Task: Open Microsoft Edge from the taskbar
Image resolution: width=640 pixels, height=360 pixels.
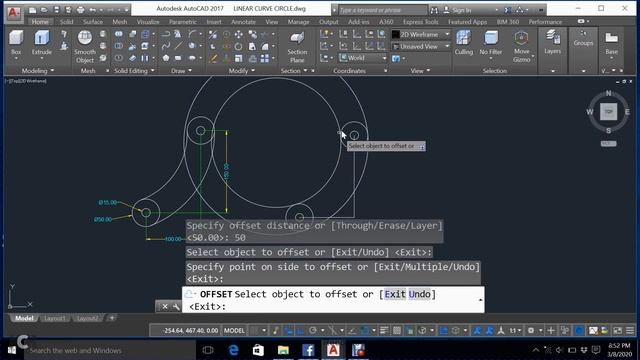Action: pyautogui.click(x=233, y=350)
